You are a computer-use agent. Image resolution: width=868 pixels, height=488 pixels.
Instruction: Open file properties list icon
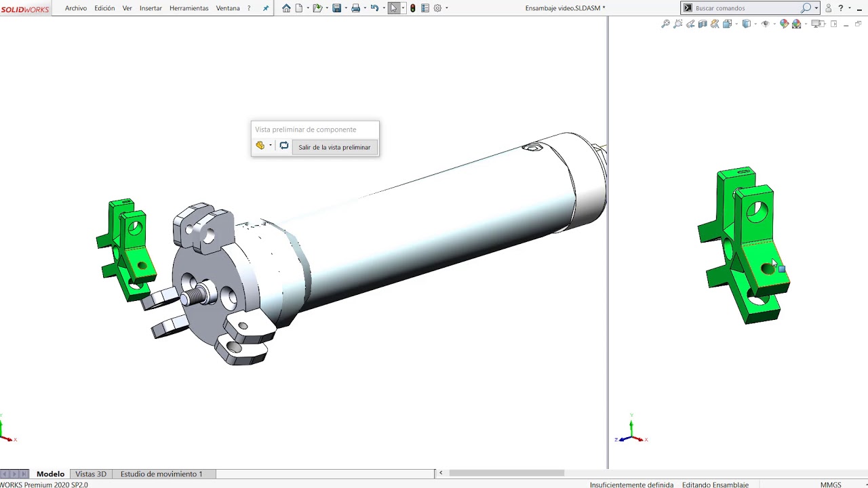click(425, 8)
